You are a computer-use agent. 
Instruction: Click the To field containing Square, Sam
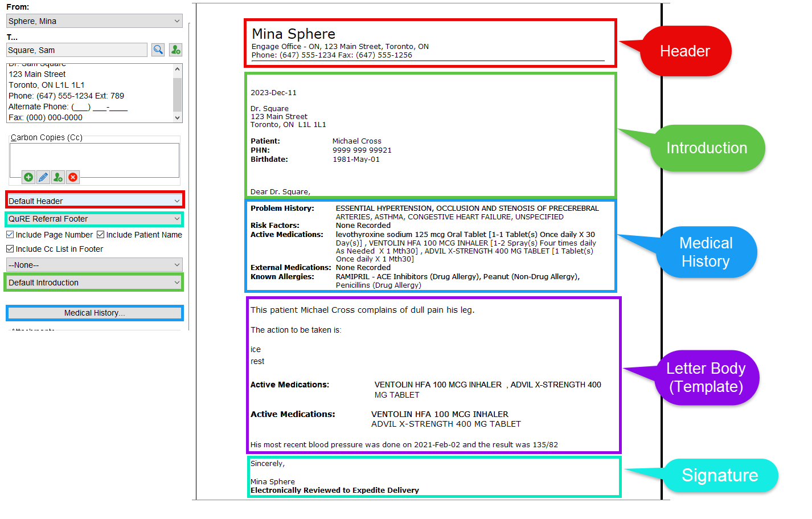pos(77,50)
